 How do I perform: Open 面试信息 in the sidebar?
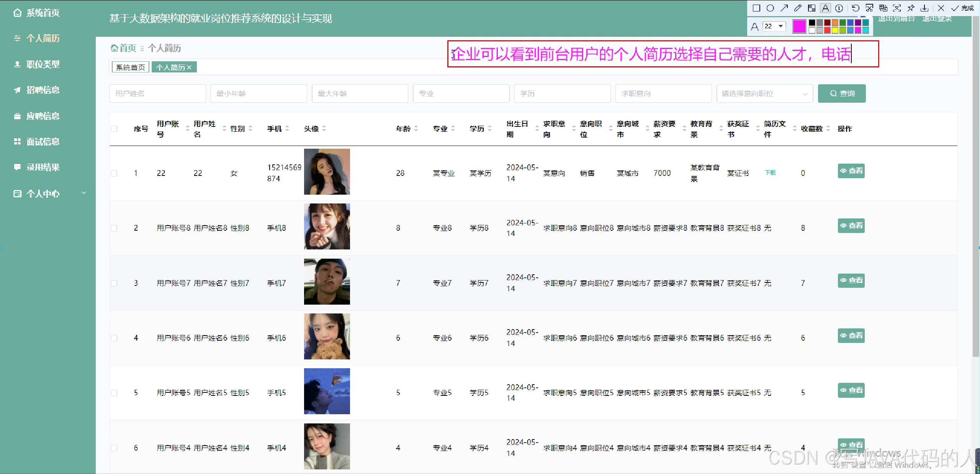(43, 142)
